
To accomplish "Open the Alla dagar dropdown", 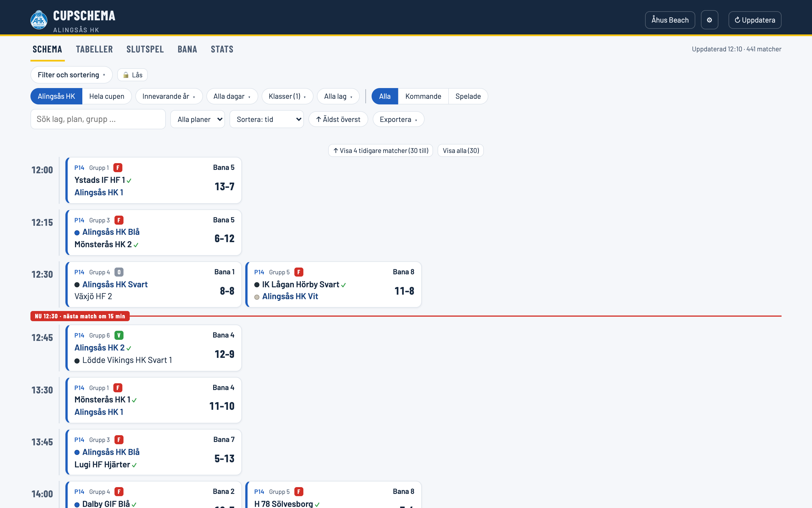I will (232, 97).
